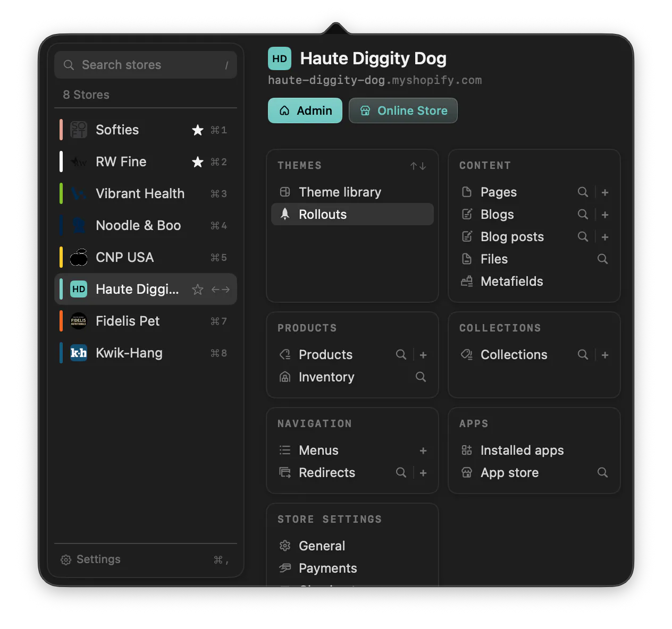Click the Metafields icon
This screenshot has height=629, width=672.
(467, 281)
